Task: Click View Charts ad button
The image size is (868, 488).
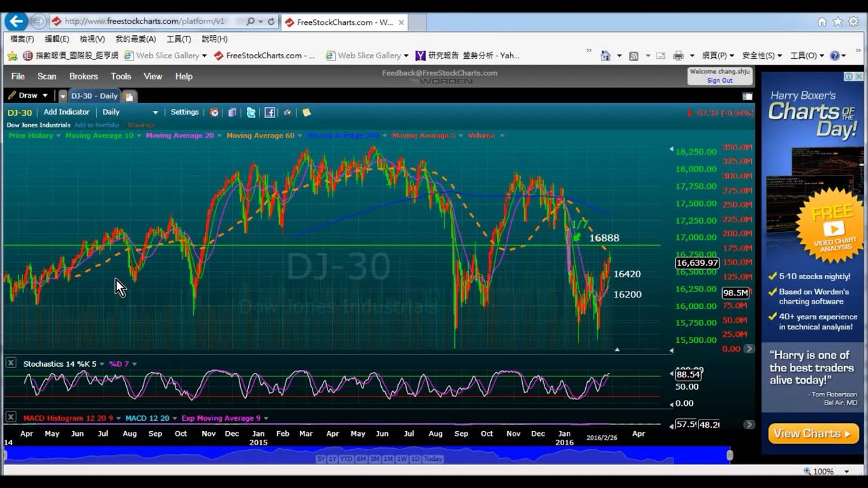Action: 814,434
